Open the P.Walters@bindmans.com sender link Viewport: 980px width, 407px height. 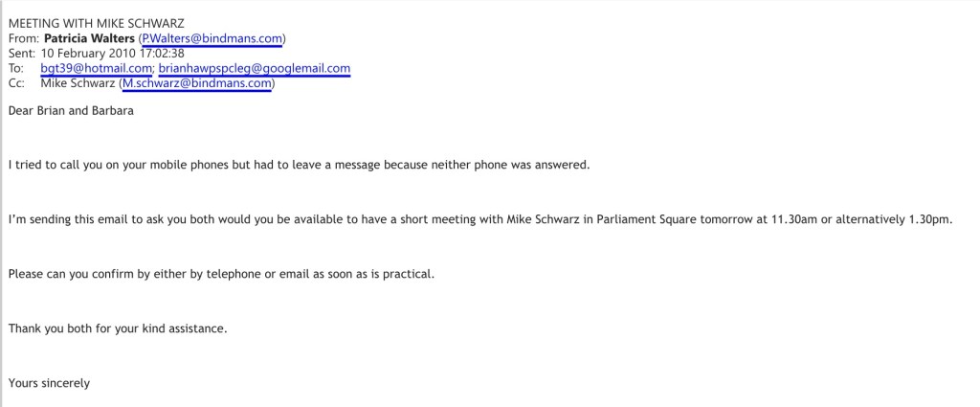pos(212,38)
